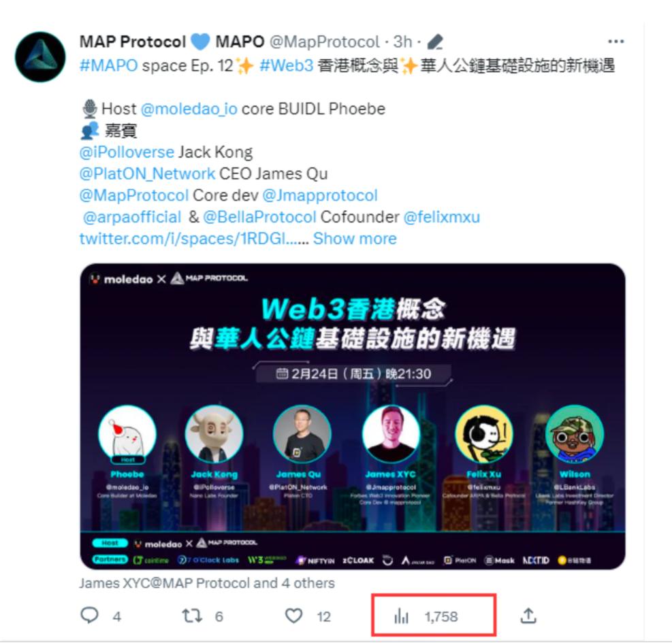
Task: Like the tweet with heart icon
Action: click(x=293, y=616)
